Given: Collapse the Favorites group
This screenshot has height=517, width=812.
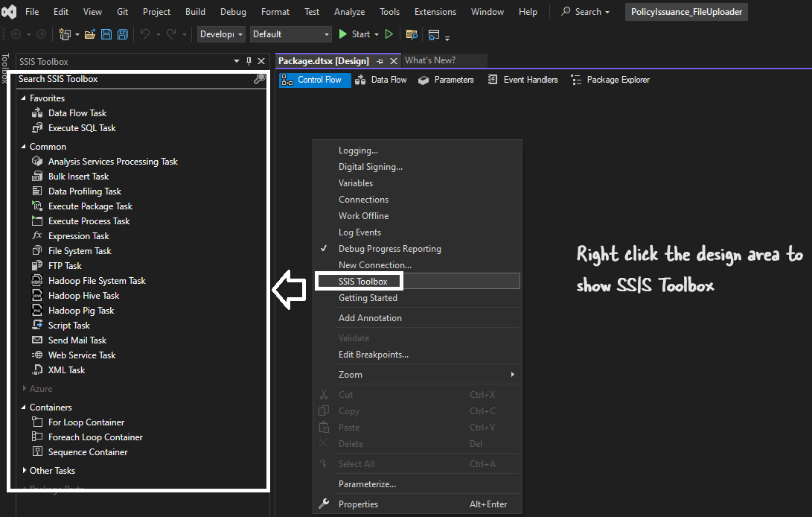Looking at the screenshot, I should pos(23,98).
